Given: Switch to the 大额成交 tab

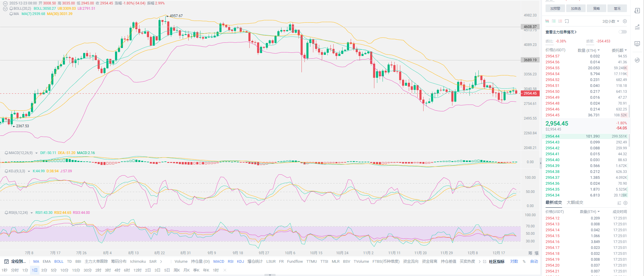Looking at the screenshot, I should click(575, 202).
